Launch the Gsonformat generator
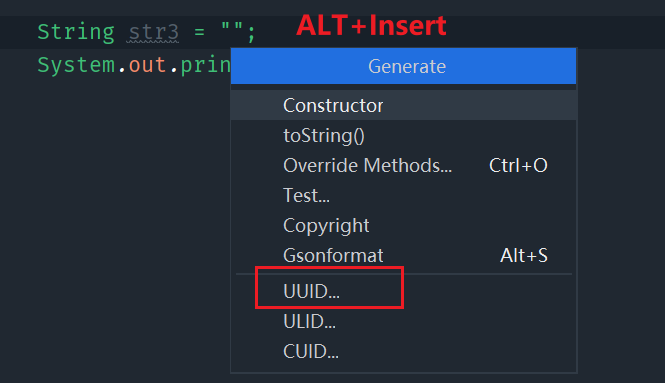The width and height of the screenshot is (665, 383). click(x=403, y=255)
